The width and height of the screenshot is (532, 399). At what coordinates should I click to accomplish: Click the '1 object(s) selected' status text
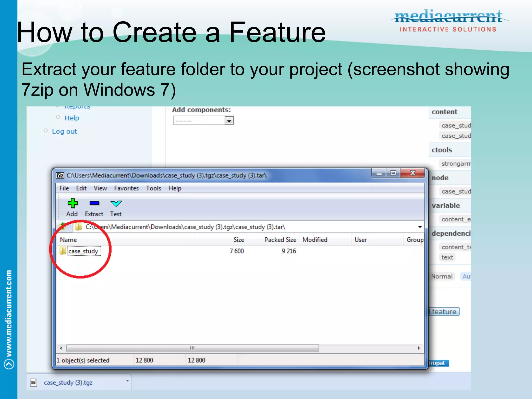point(83,360)
